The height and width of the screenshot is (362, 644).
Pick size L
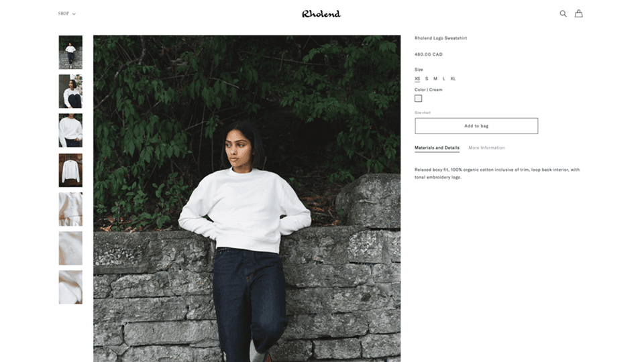pos(444,79)
